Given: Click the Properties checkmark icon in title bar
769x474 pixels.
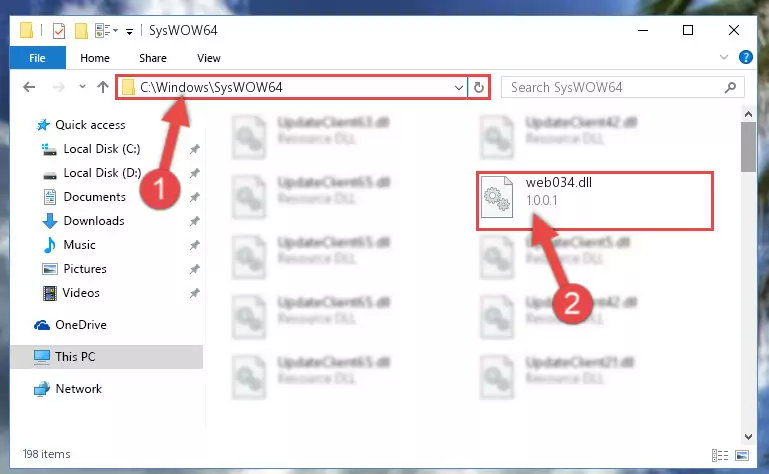Looking at the screenshot, I should pyautogui.click(x=58, y=31).
